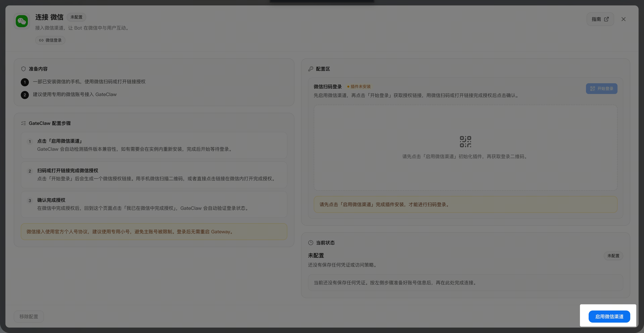
Task: Click the shield icon beside 准备内容
Action: tap(23, 69)
